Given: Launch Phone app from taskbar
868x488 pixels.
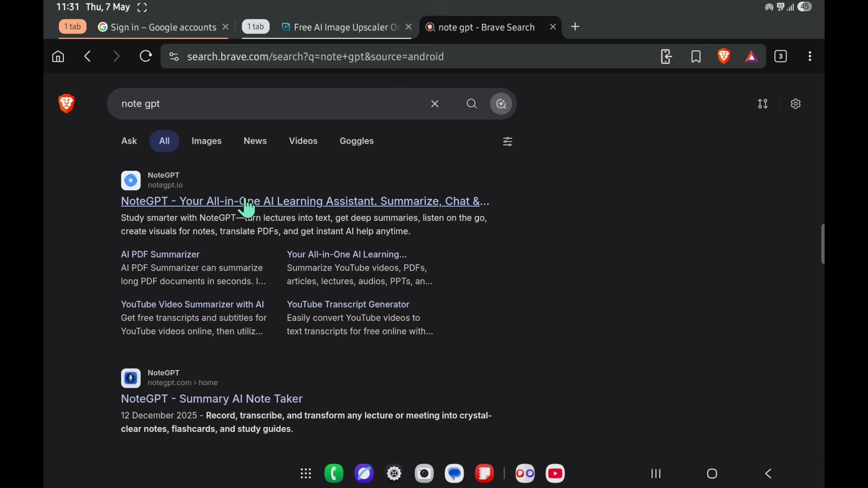Looking at the screenshot, I should pyautogui.click(x=334, y=474).
